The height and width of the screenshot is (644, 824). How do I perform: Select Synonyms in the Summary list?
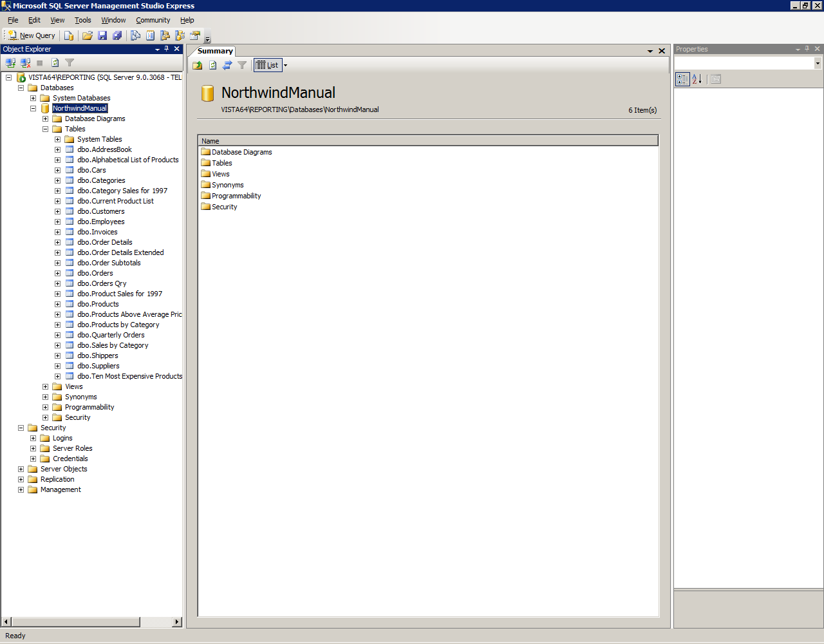(x=222, y=185)
